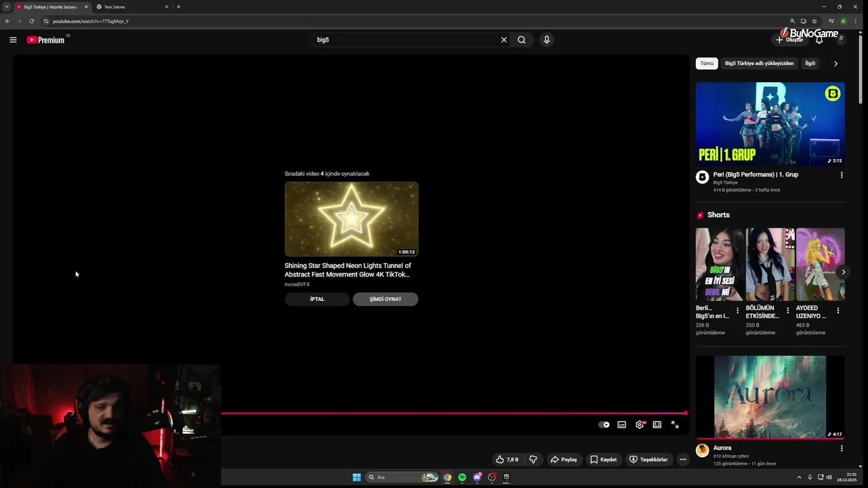The width and height of the screenshot is (868, 488).
Task: Go to YouTube Premium home logo
Action: coord(47,40)
